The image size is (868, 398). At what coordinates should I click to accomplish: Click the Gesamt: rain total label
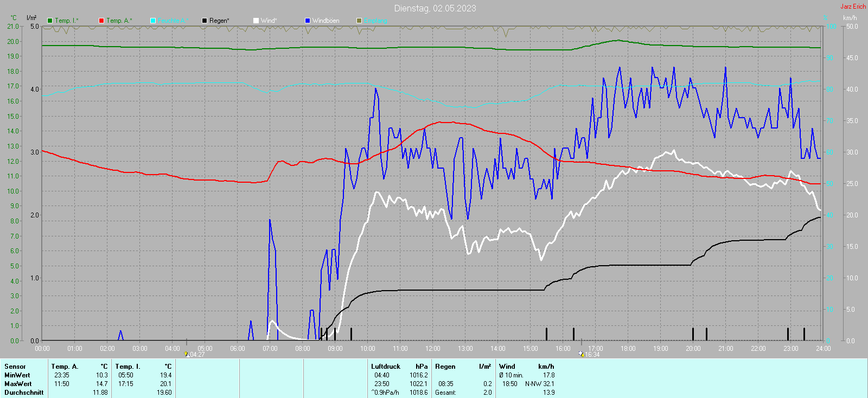[x=445, y=393]
